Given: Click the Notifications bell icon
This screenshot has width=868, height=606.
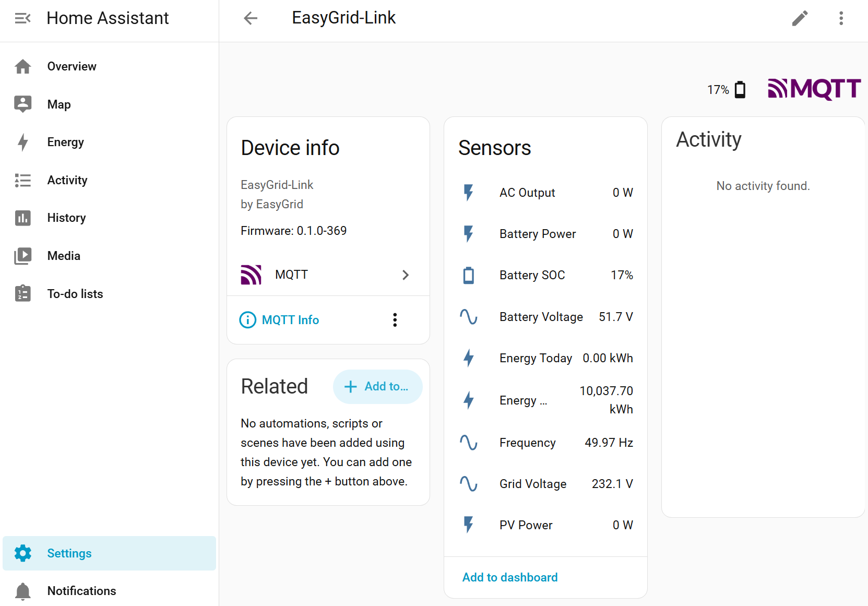Looking at the screenshot, I should tap(23, 591).
